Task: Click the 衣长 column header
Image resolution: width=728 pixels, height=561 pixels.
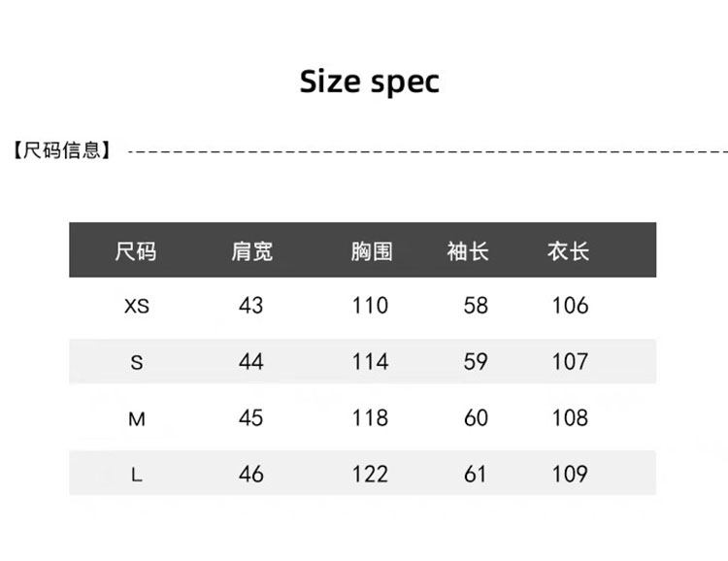Action: coord(569,251)
